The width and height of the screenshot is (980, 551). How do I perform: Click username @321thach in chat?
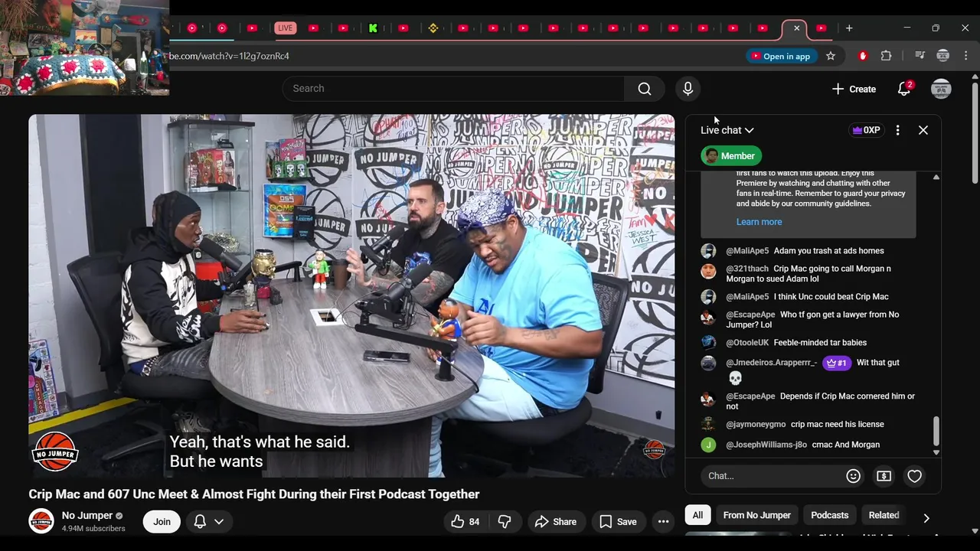click(x=747, y=269)
